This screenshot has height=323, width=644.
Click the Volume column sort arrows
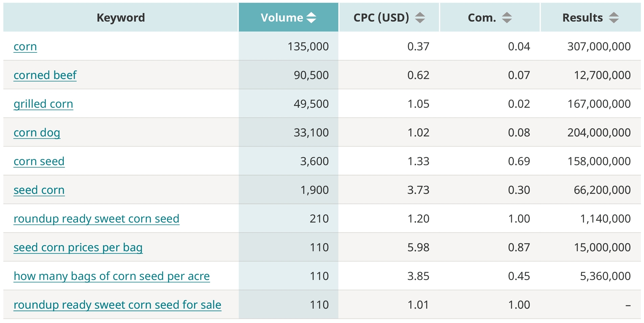click(x=311, y=17)
